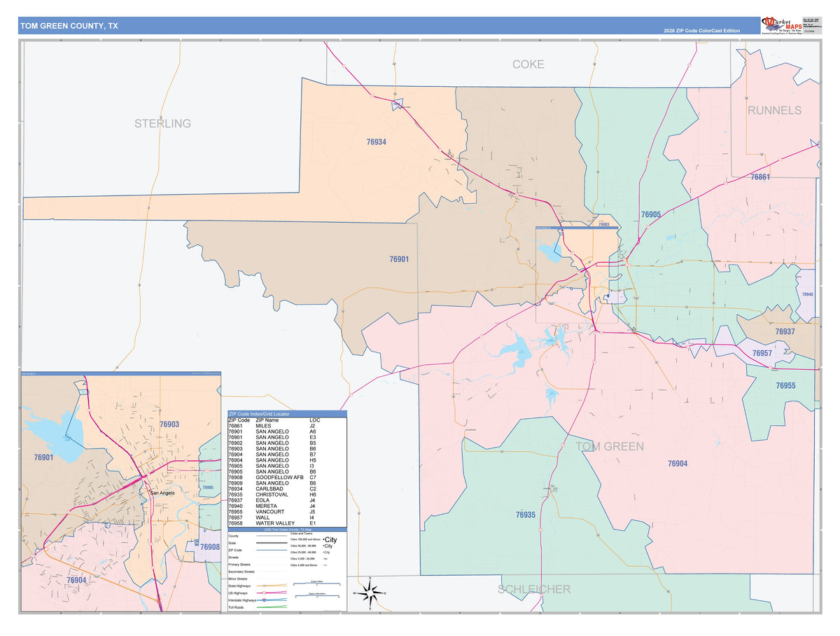
Task: Select the EOLA index row
Action: click(286, 500)
